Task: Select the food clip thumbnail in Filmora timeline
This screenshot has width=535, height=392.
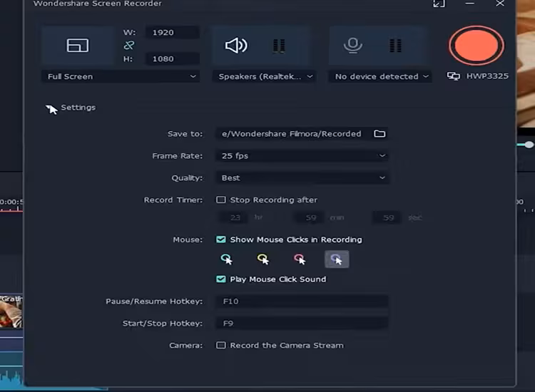Action: point(11,311)
